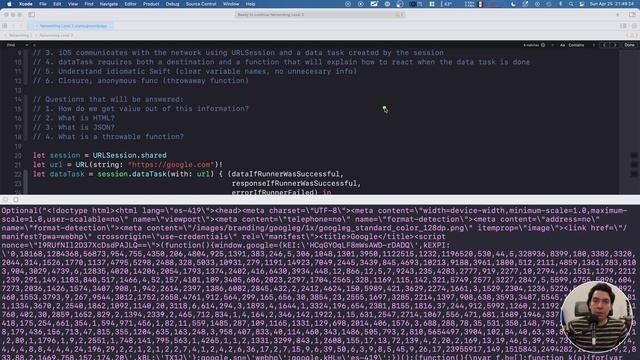Image resolution: width=640 pixels, height=360 pixels.
Task: Click the Networking Level 2 breadcrumb item
Action: pos(56,36)
